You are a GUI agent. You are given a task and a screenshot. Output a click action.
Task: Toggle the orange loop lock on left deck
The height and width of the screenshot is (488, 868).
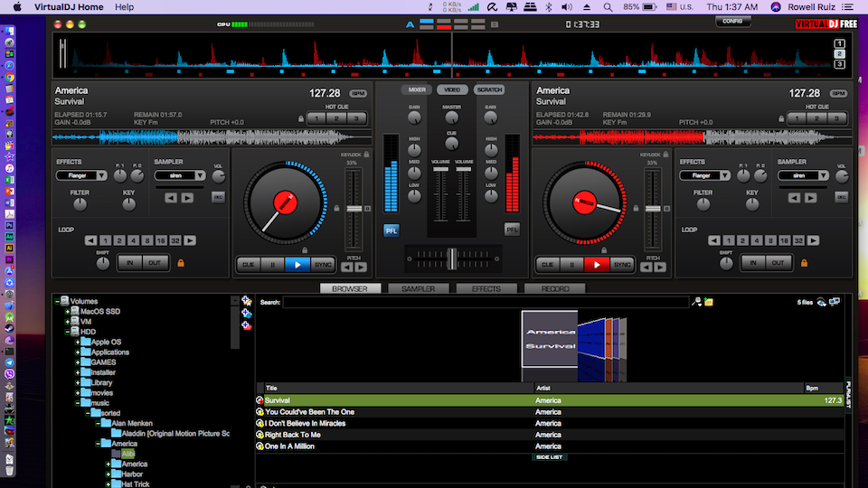coord(181,263)
